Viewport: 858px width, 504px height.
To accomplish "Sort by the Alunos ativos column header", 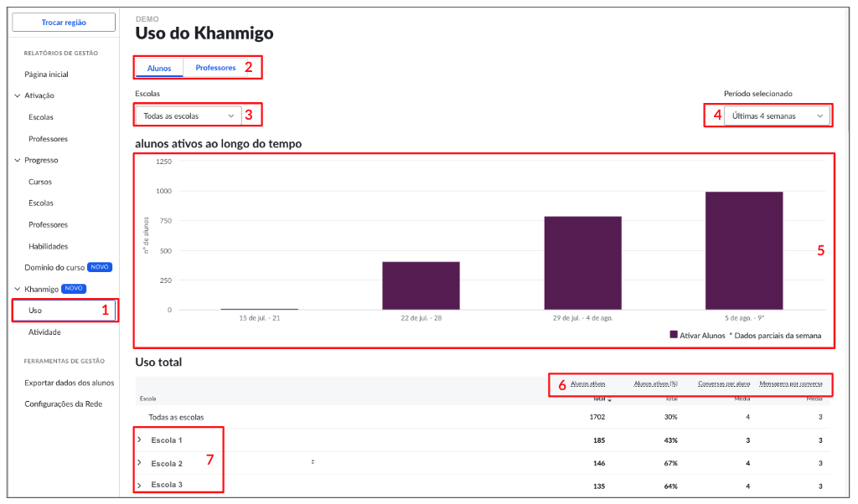I will tap(587, 383).
